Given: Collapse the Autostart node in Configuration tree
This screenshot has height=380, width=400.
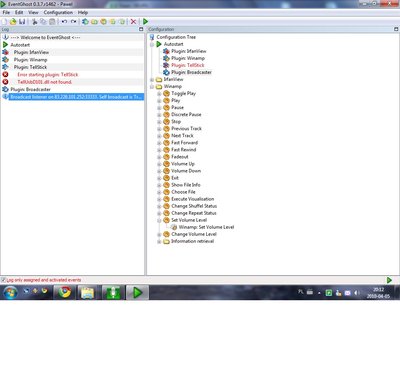Looking at the screenshot, I should (152, 44).
